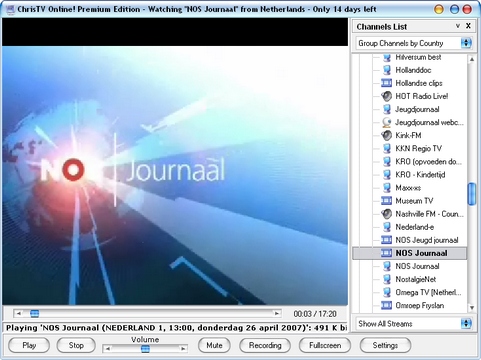Click the 00:03 / 17:20 time display

315,314
